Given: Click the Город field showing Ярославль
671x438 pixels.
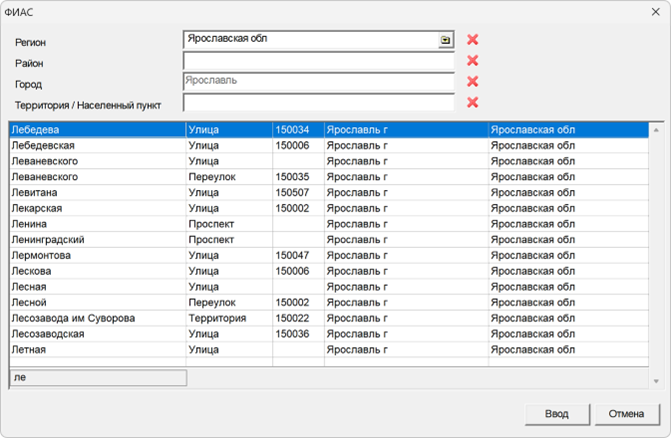Looking at the screenshot, I should (318, 81).
